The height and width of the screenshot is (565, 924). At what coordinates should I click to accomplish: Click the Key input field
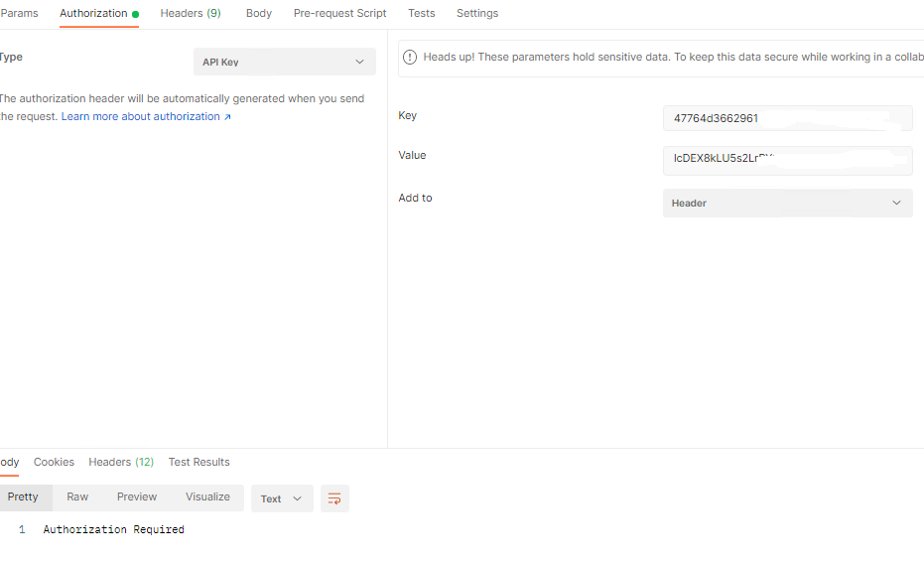coord(787,118)
